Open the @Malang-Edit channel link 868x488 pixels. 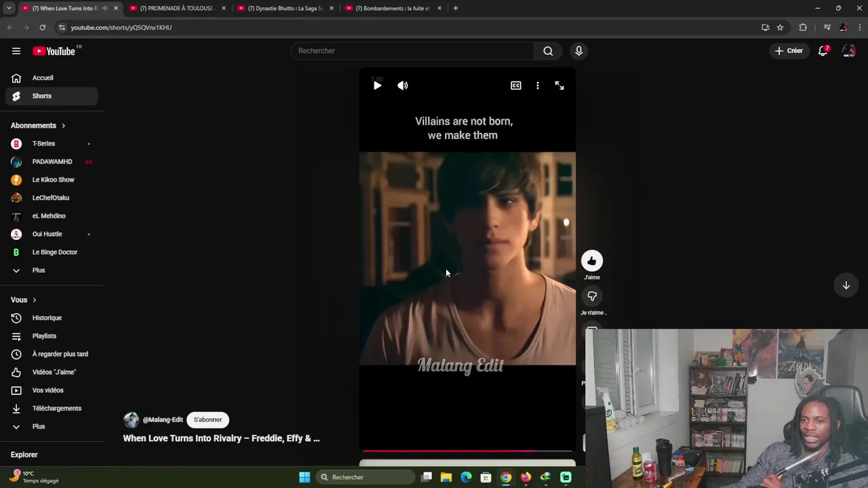163,420
